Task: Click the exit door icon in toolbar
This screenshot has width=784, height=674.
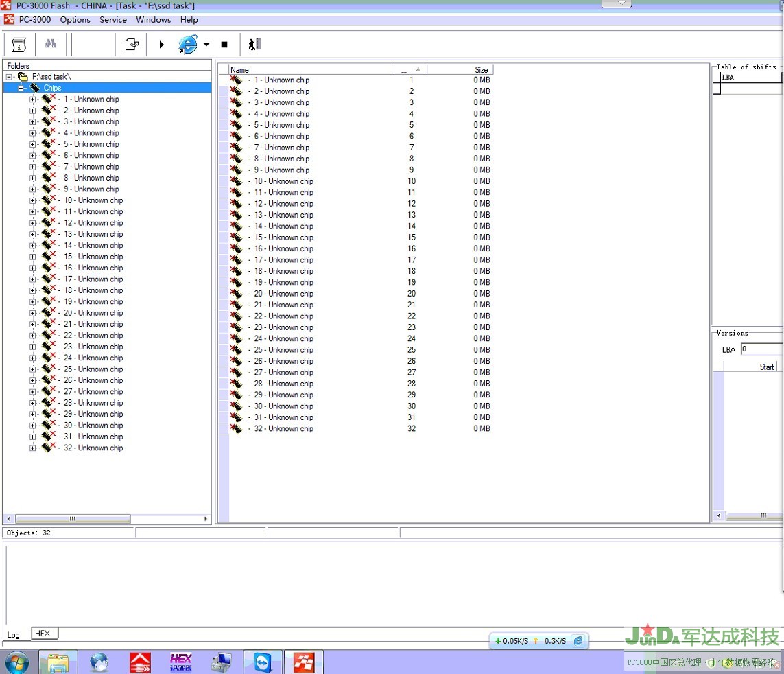Action: [x=254, y=45]
